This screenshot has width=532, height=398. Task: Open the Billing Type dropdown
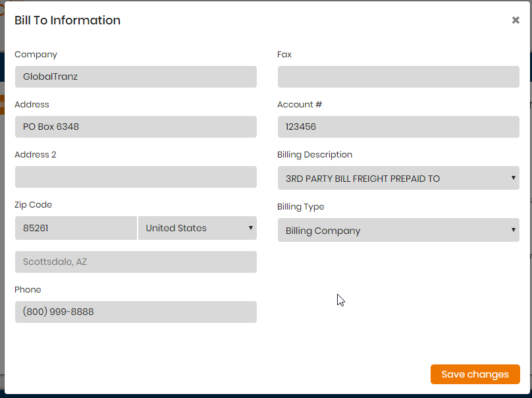pos(398,230)
